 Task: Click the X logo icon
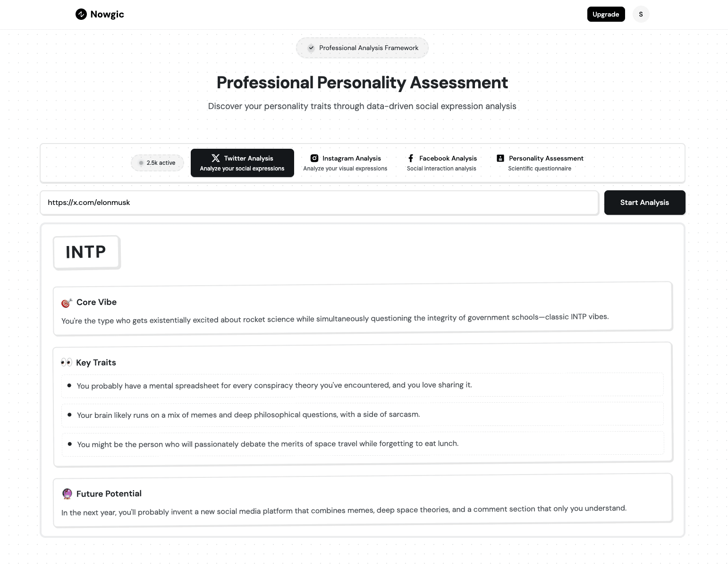click(x=216, y=158)
